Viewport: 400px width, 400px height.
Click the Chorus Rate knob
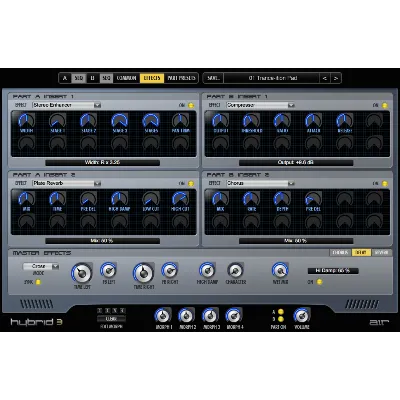click(x=251, y=199)
